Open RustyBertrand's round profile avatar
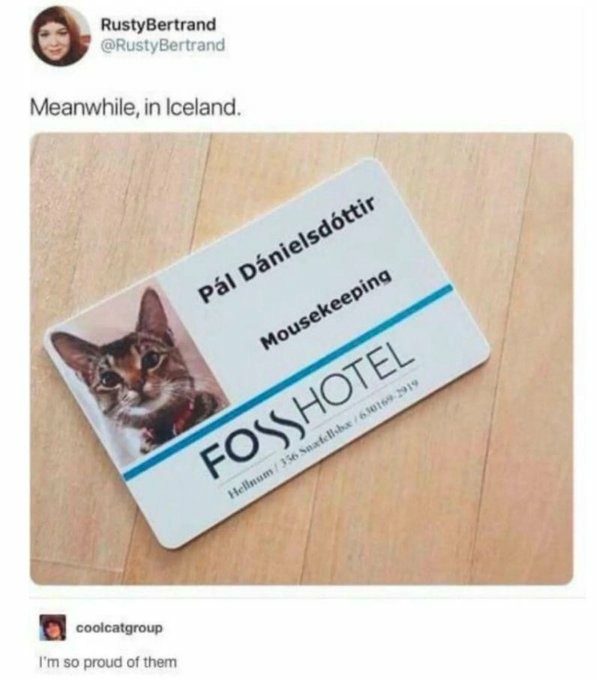 pos(58,36)
